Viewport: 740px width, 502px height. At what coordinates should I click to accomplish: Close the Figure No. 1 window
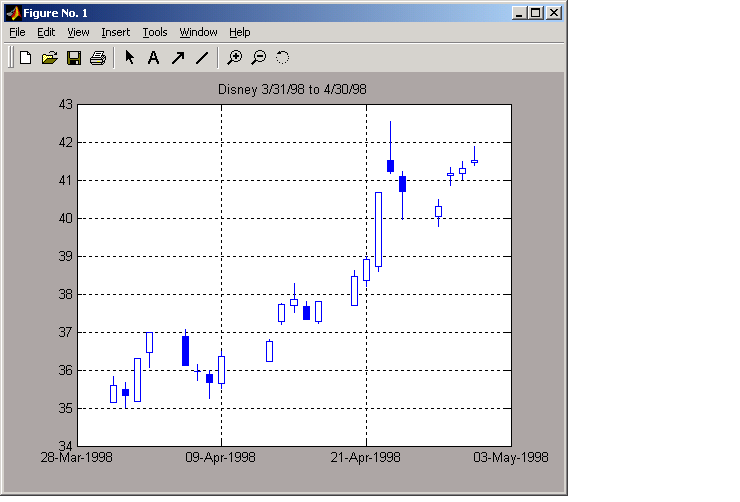pos(554,13)
